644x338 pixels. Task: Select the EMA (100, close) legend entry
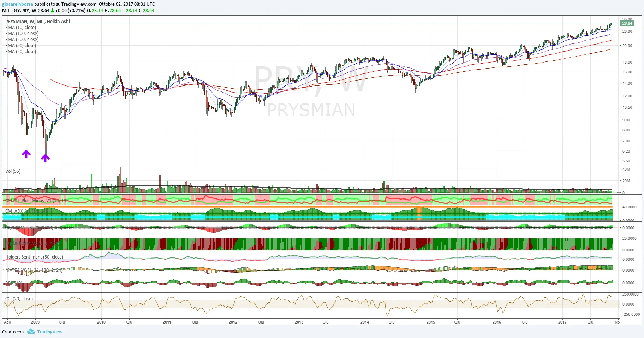point(22,34)
